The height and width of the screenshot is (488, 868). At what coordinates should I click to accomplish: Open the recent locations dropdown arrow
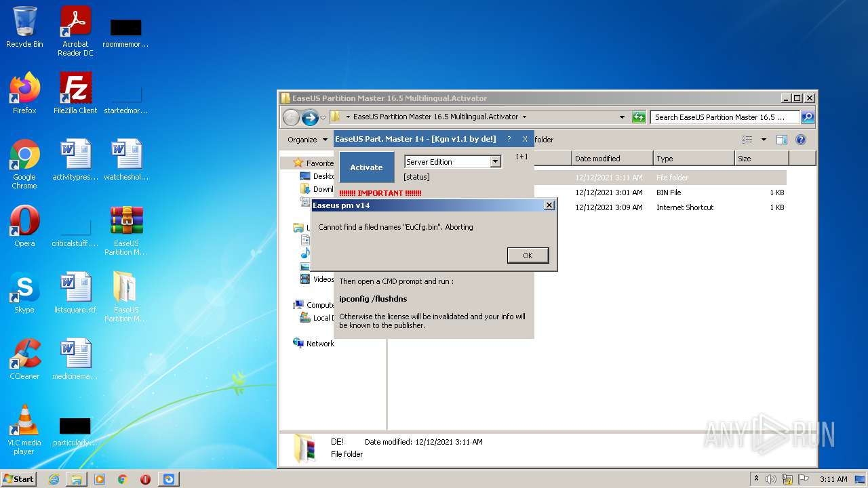point(323,117)
